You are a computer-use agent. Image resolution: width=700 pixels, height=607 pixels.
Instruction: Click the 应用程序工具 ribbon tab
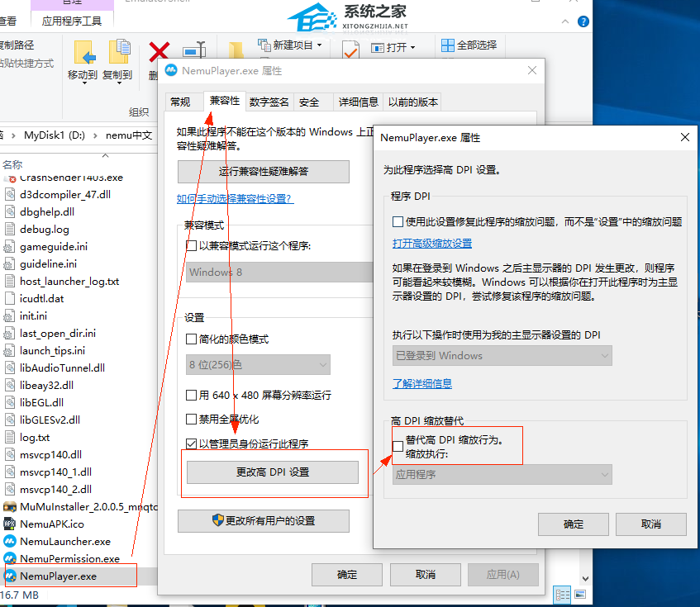tap(72, 21)
